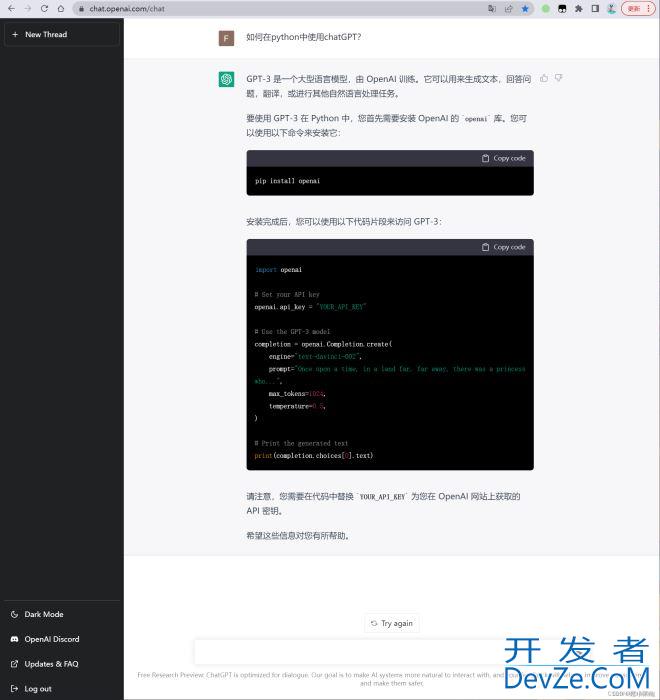Click the 'pip install openai' command text

tap(288, 181)
